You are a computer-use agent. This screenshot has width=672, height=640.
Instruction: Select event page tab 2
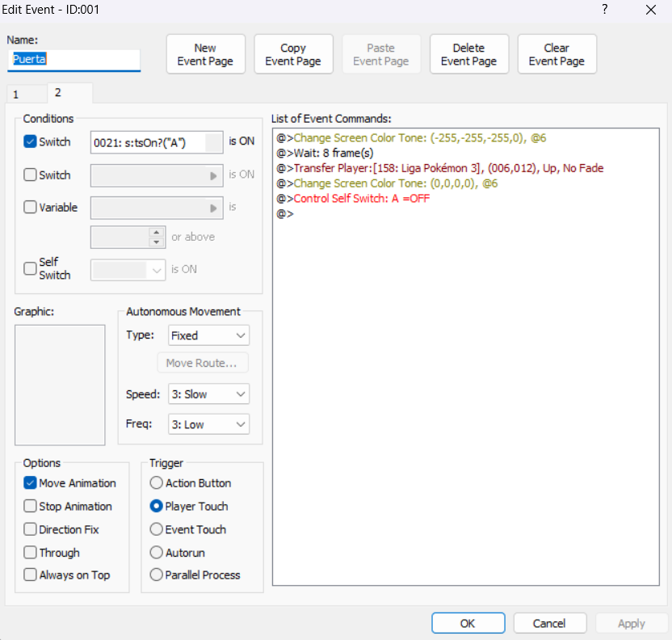(x=58, y=93)
